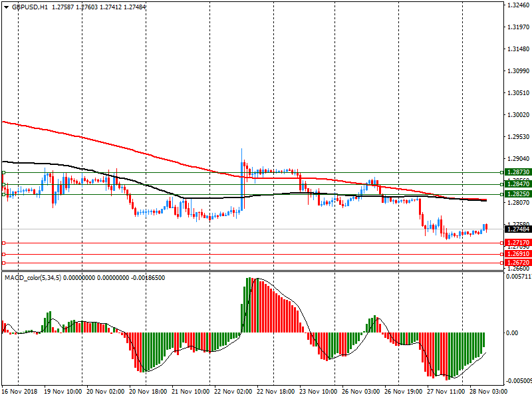Click the left handle of the 1.27170 line

coord(3,243)
